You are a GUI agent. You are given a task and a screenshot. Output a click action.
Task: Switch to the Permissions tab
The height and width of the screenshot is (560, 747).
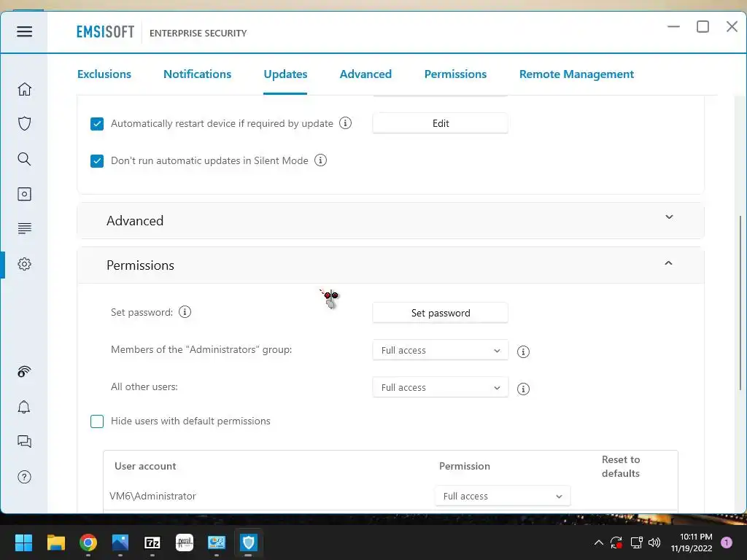point(455,74)
